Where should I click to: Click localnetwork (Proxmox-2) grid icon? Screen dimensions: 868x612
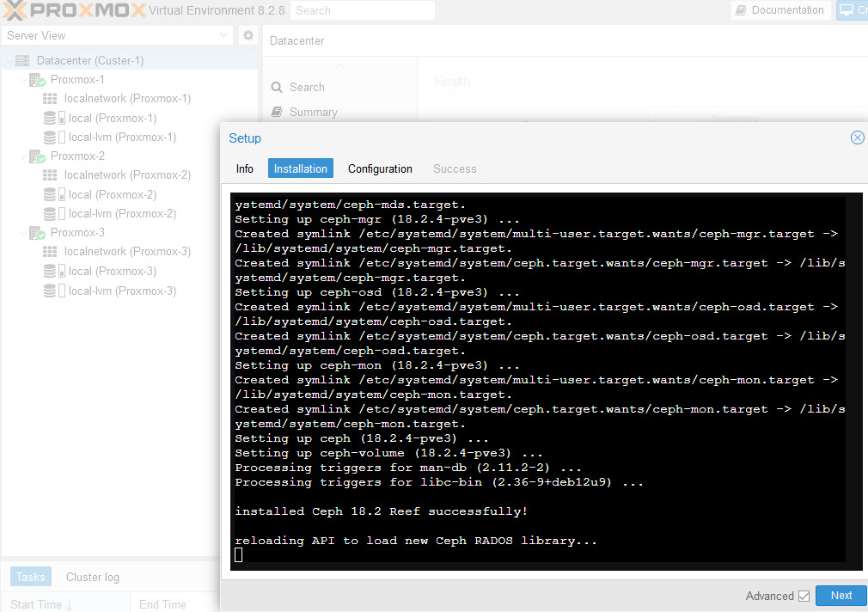click(50, 175)
